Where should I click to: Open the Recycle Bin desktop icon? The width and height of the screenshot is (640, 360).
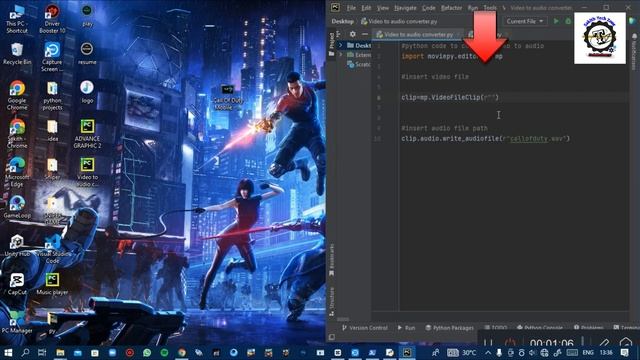pyautogui.click(x=17, y=54)
